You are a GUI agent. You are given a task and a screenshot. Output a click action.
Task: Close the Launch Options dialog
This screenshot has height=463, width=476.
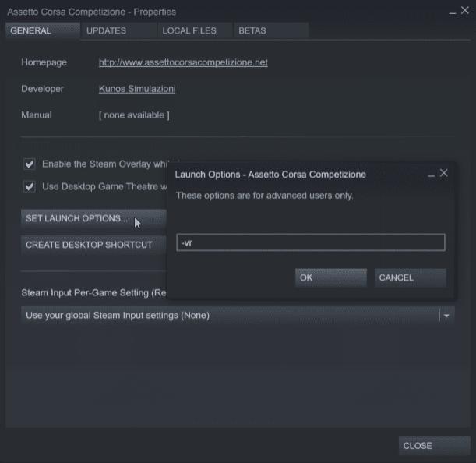click(x=443, y=173)
